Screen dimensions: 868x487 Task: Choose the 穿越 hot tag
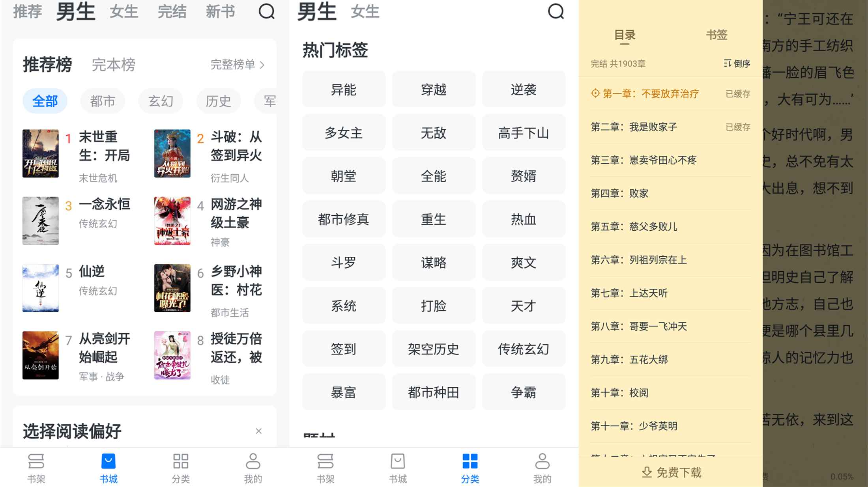point(433,90)
